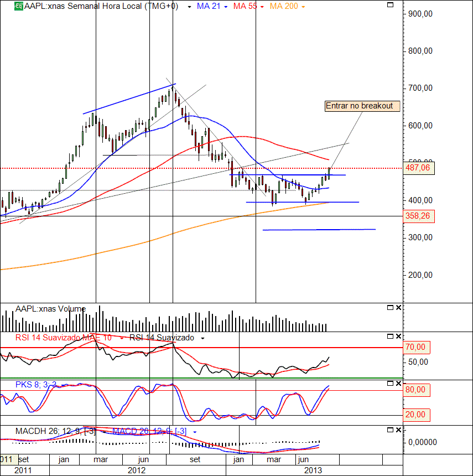Click the 2013 year on the time axis

313,470
